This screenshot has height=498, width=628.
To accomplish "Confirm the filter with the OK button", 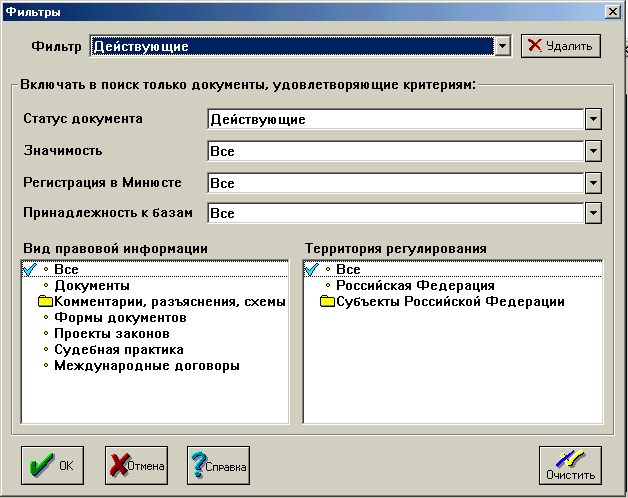I will (x=52, y=466).
